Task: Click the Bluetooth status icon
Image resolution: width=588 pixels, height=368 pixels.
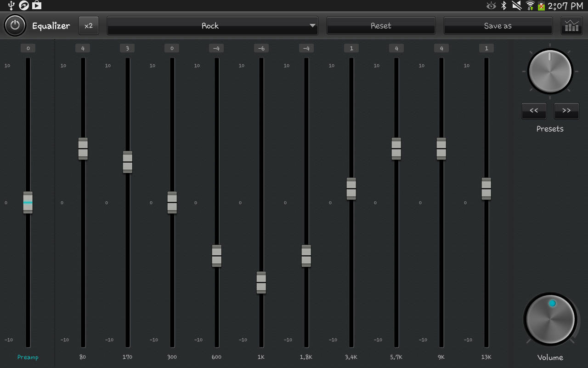Action: click(x=503, y=6)
